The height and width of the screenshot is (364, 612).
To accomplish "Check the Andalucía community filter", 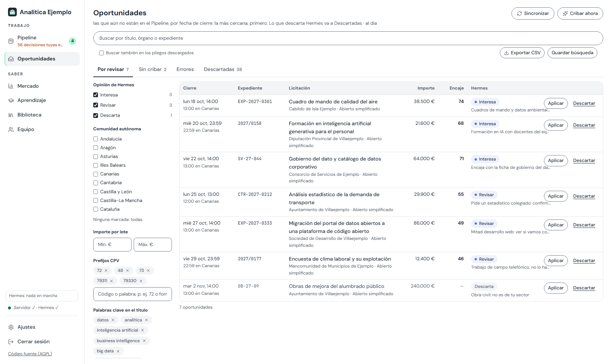I will pyautogui.click(x=96, y=139).
